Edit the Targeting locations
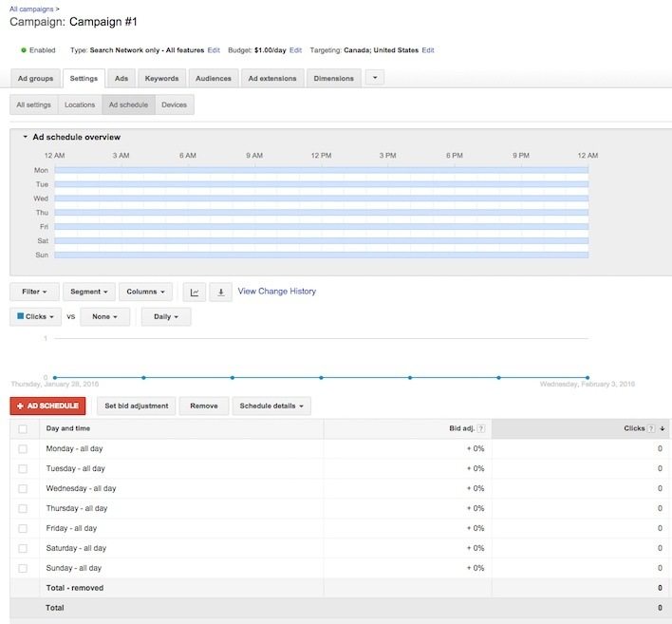Screen dimensions: 672x624 click(428, 50)
